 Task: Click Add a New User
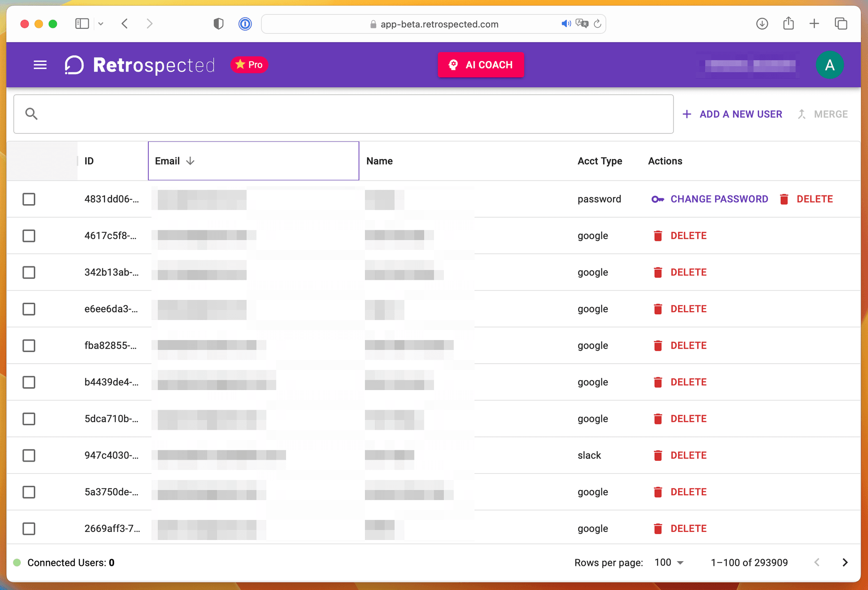pyautogui.click(x=732, y=114)
